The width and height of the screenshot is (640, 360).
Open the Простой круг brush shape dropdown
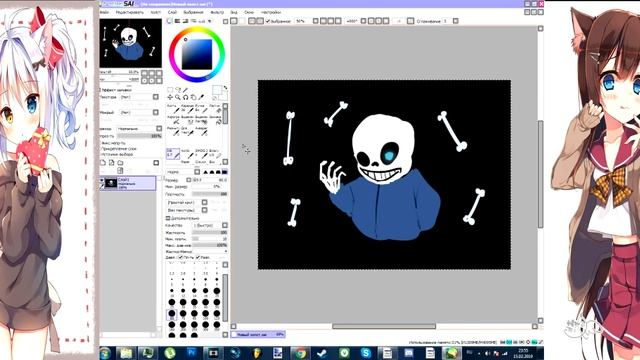point(204,202)
